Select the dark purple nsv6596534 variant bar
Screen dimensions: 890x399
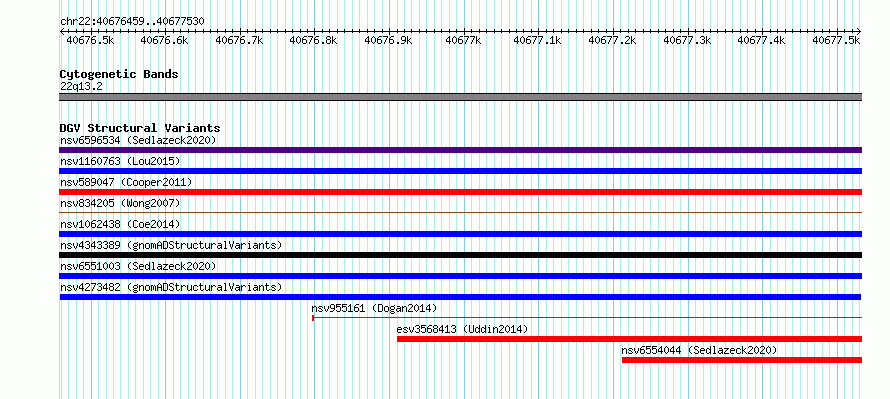(460, 150)
